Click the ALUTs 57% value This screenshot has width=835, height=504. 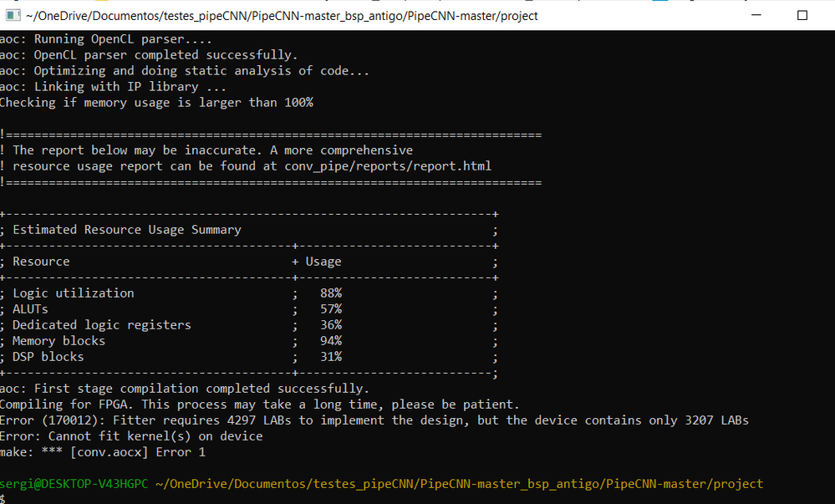pyautogui.click(x=331, y=309)
